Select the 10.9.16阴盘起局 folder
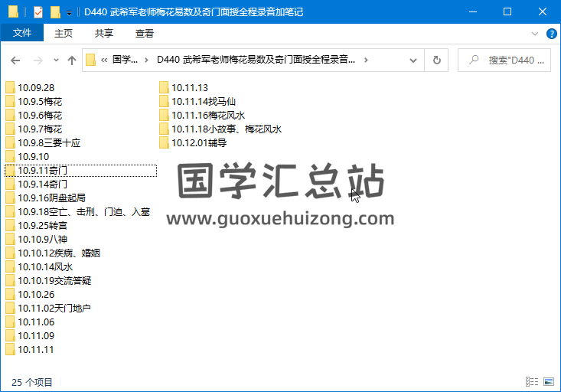The height and width of the screenshot is (392, 561). click(x=46, y=198)
